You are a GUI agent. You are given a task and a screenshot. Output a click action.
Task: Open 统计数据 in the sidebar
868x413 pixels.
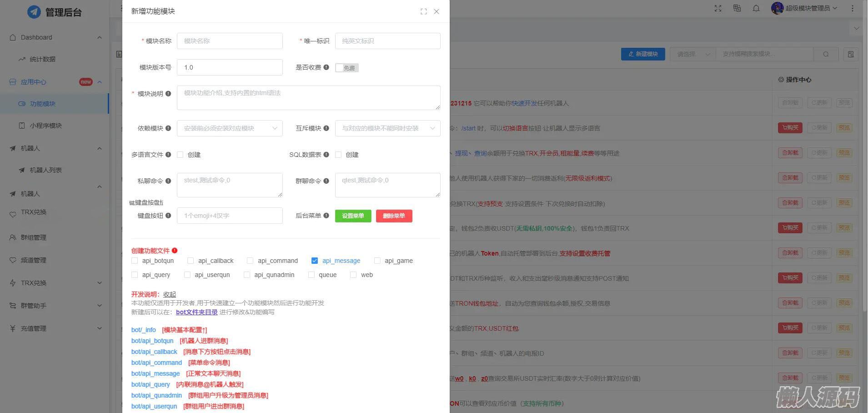pos(42,59)
